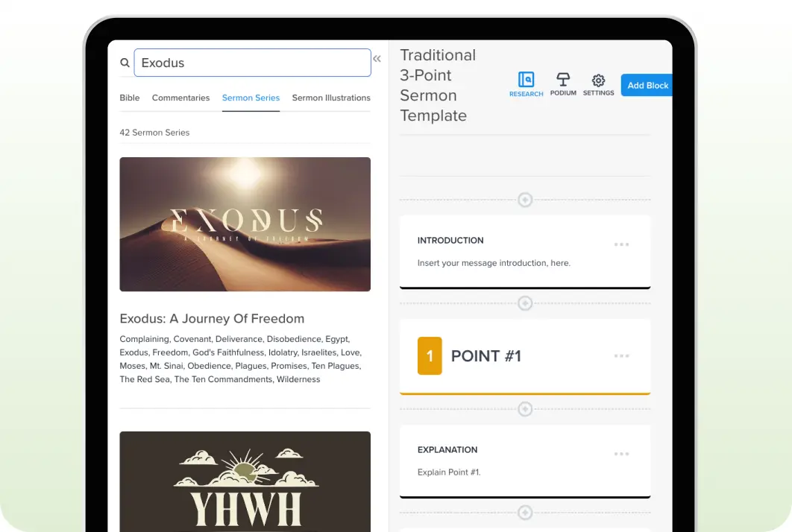Screen dimensions: 792x532
Task: Open the sermon Settings gear icon
Action: (598, 83)
